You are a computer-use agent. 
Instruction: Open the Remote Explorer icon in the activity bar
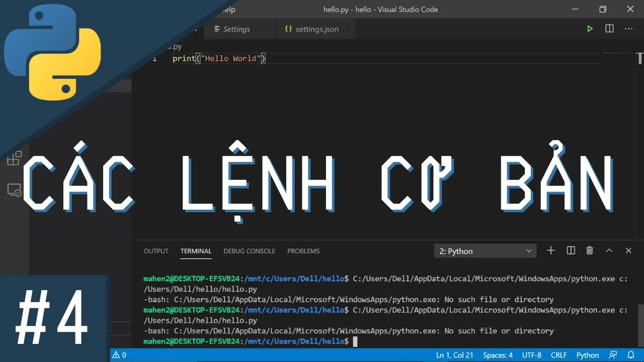[x=14, y=190]
